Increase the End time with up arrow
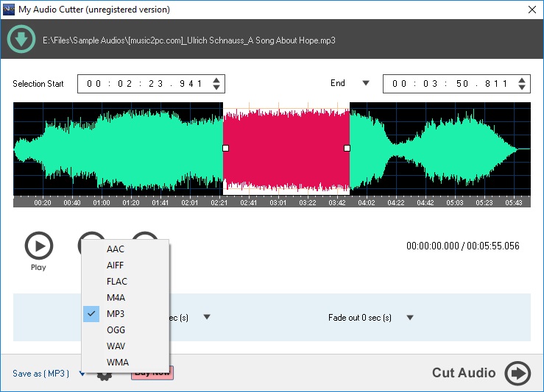Screen dimensions: 544x392 pos(522,80)
